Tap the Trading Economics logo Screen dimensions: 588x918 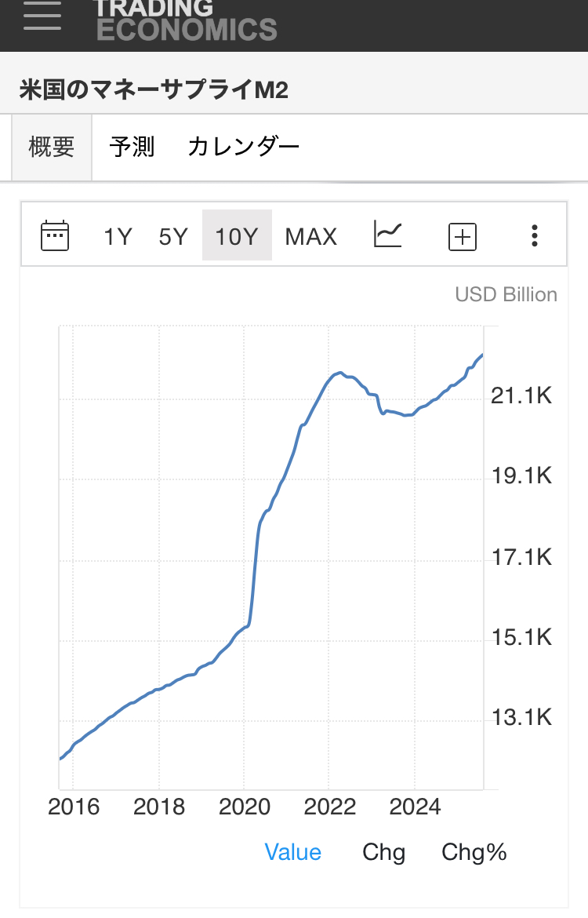(186, 20)
